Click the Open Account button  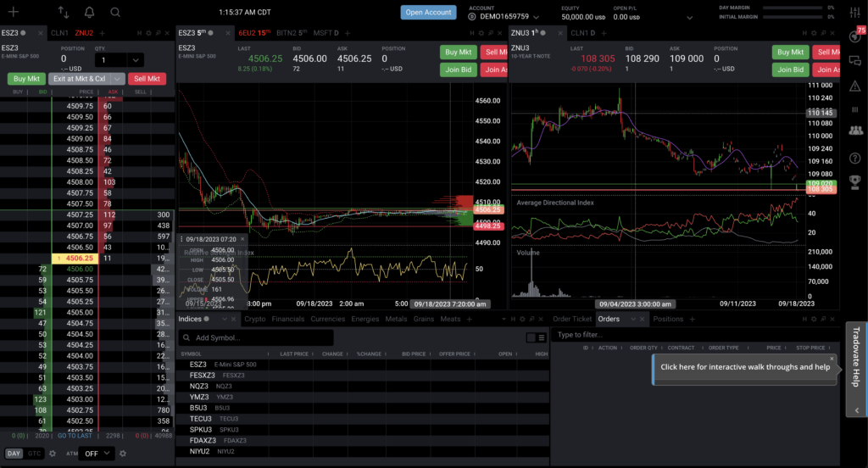click(x=428, y=12)
